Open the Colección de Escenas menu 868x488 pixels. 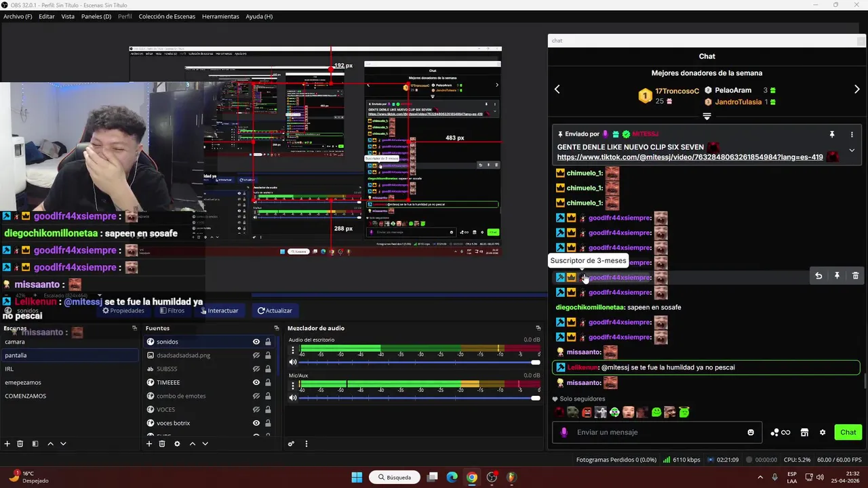167,16
